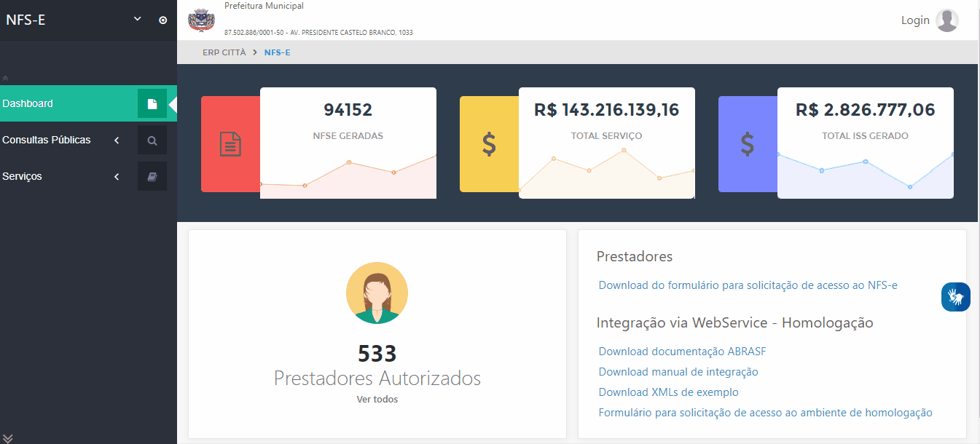Click the Login button in the header
This screenshot has height=444, width=980.
[915, 20]
